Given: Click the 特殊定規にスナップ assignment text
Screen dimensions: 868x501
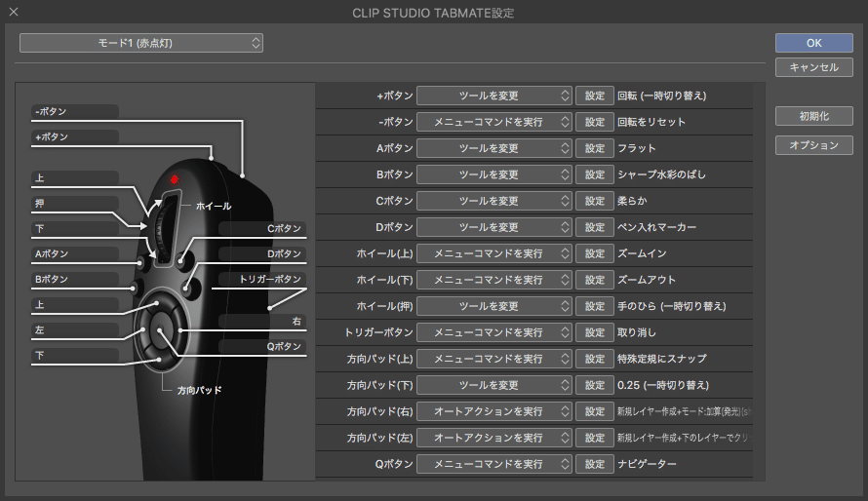Looking at the screenshot, I should coord(661,359).
